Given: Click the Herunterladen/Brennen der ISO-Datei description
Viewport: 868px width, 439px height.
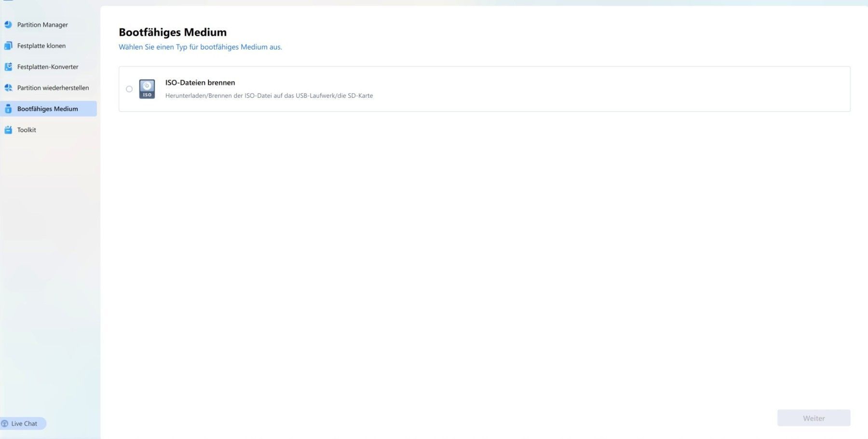Looking at the screenshot, I should [269, 96].
